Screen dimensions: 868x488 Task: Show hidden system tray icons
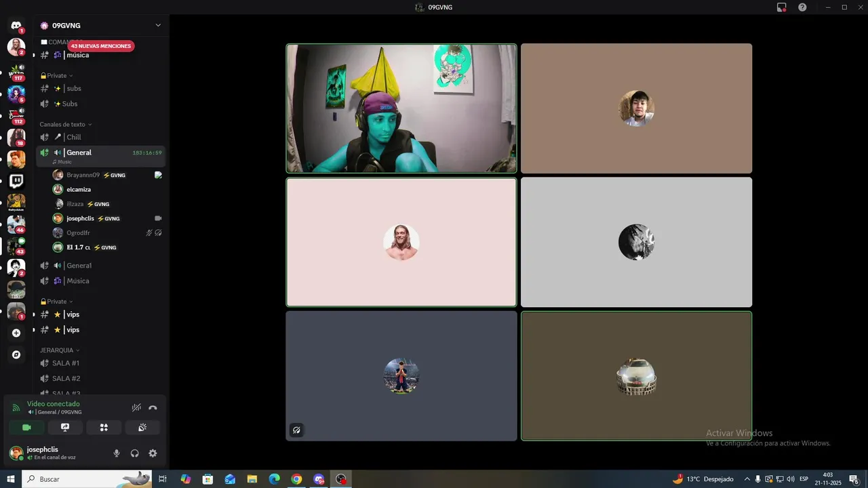(747, 479)
